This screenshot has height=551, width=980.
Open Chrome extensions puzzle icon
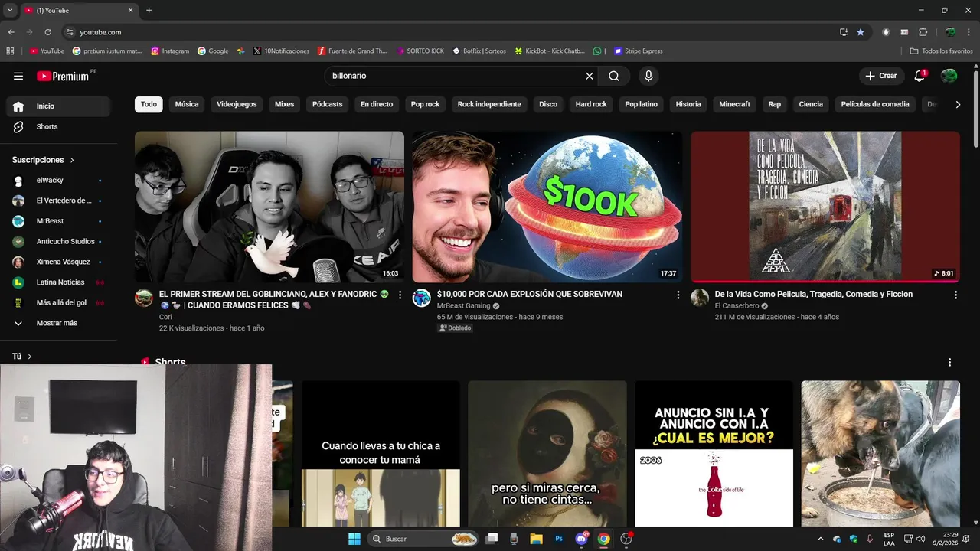[923, 32]
